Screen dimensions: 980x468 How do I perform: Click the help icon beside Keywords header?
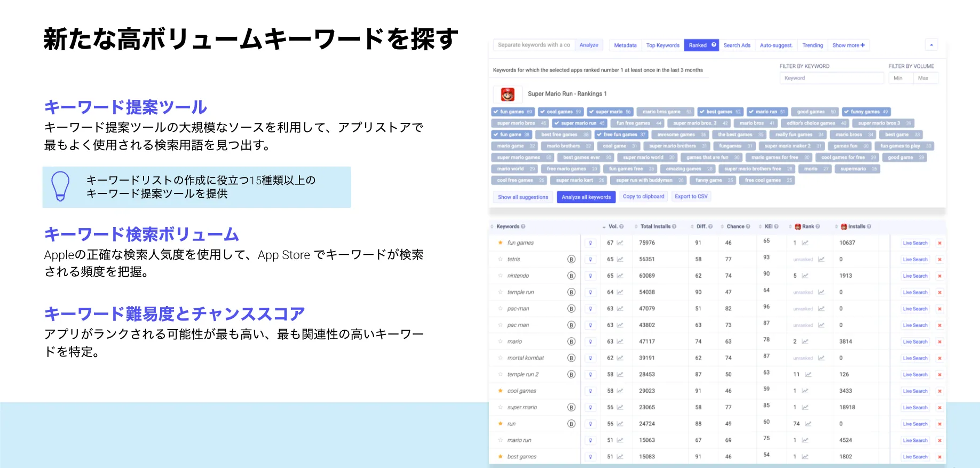click(523, 227)
